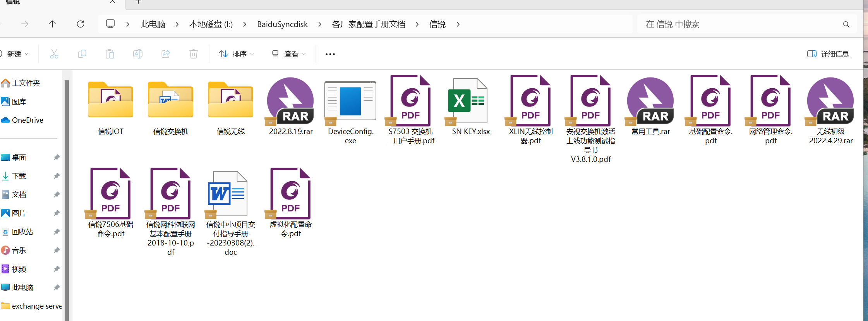Screen dimensions: 868x321
Task: Click the Copy icon in toolbar
Action: (82, 54)
